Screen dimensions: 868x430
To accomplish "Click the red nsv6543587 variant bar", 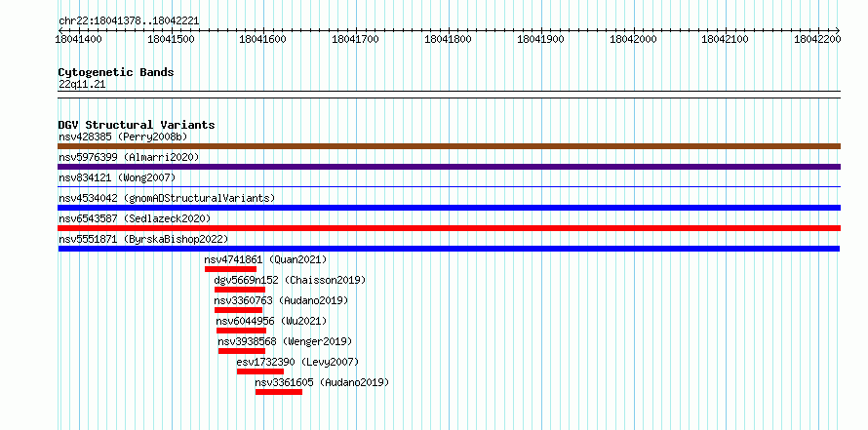I will (449, 228).
